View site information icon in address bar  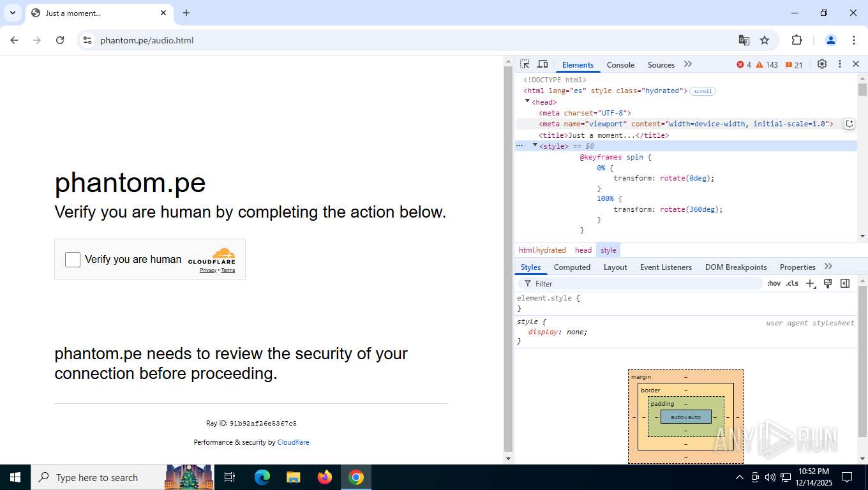[88, 40]
